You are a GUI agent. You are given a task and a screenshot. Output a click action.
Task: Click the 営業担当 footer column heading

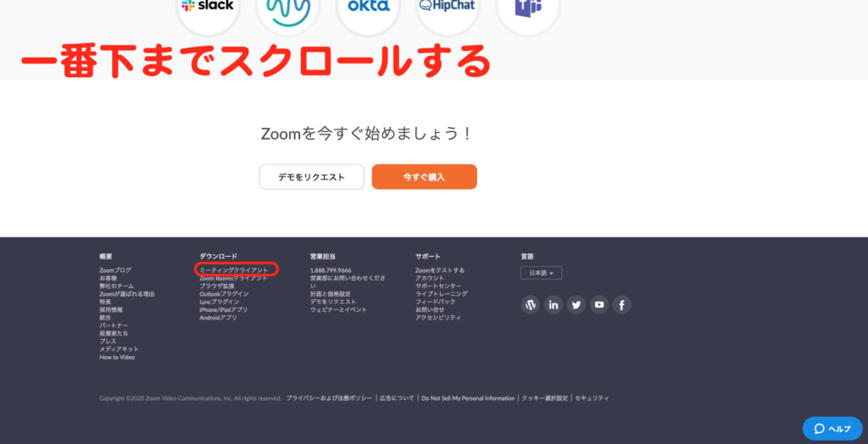(x=323, y=257)
